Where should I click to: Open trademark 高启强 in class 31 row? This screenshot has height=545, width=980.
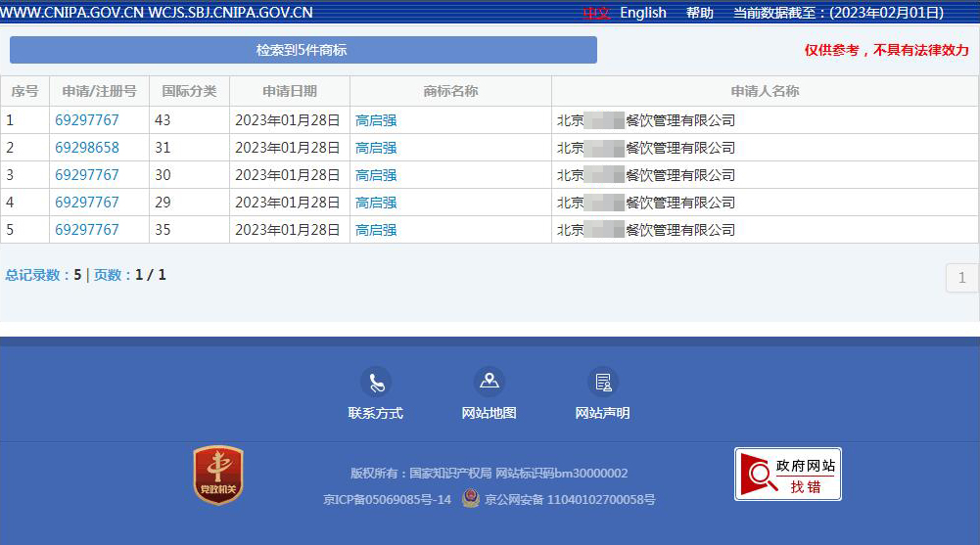pyautogui.click(x=376, y=148)
